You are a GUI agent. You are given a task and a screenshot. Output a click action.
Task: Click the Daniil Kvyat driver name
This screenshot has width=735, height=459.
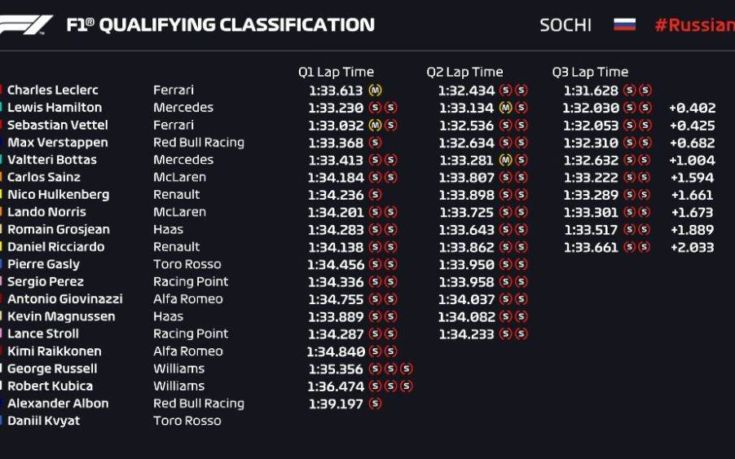(43, 421)
